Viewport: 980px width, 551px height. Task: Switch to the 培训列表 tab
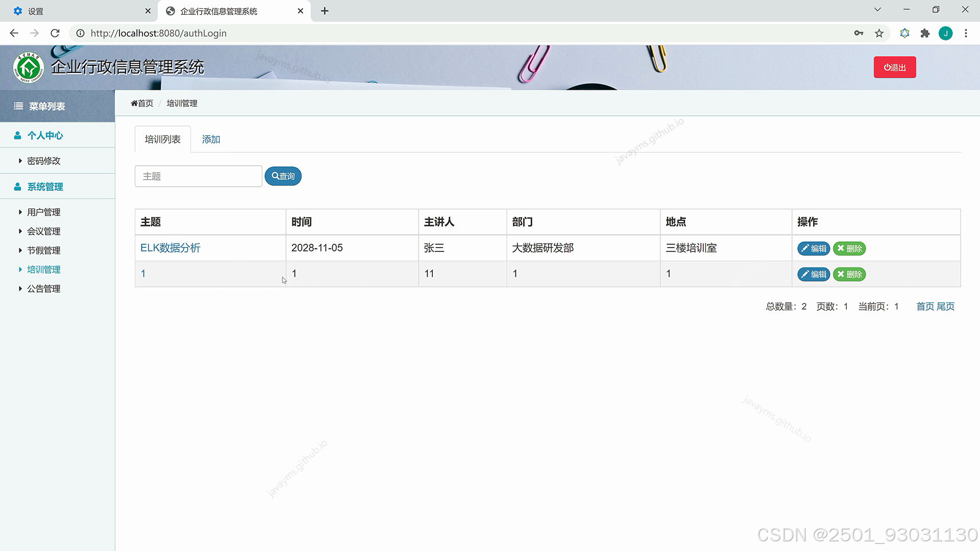[x=162, y=139]
